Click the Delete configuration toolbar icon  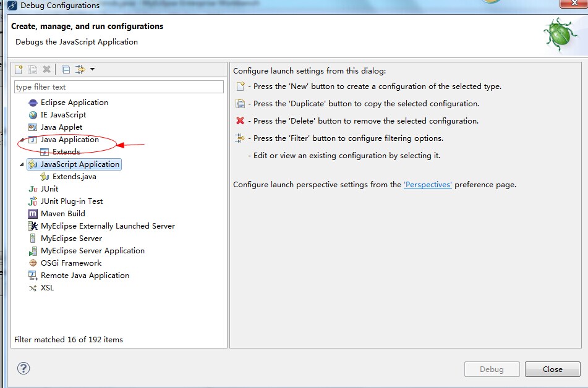(x=46, y=69)
